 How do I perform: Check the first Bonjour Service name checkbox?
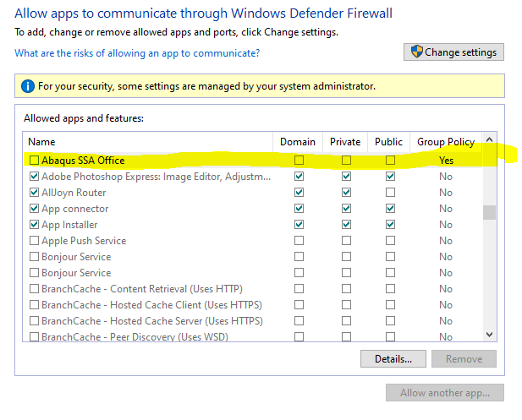pos(34,256)
